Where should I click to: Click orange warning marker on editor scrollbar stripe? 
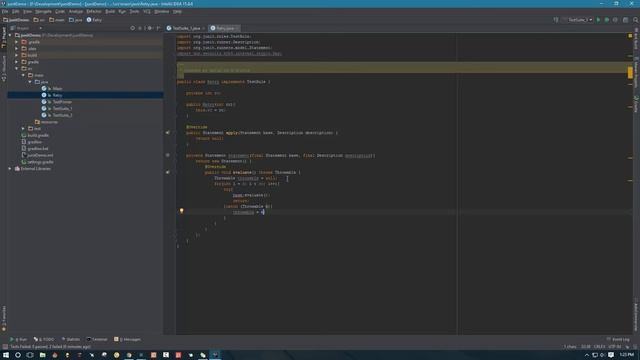point(630,73)
